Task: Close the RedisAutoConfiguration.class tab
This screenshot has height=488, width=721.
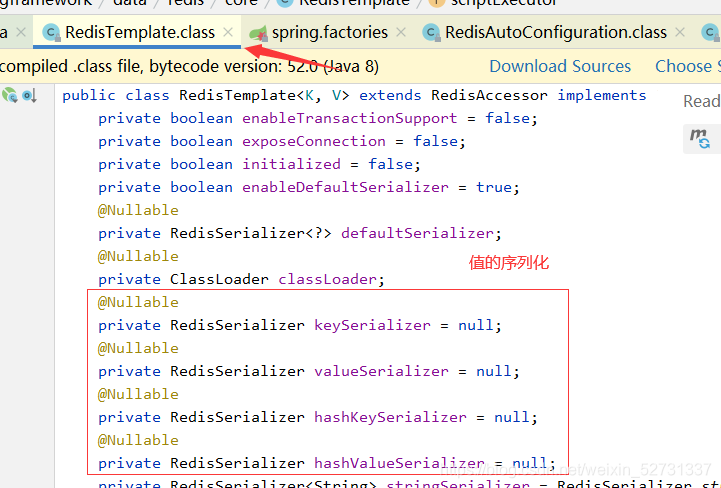Action: [680, 32]
